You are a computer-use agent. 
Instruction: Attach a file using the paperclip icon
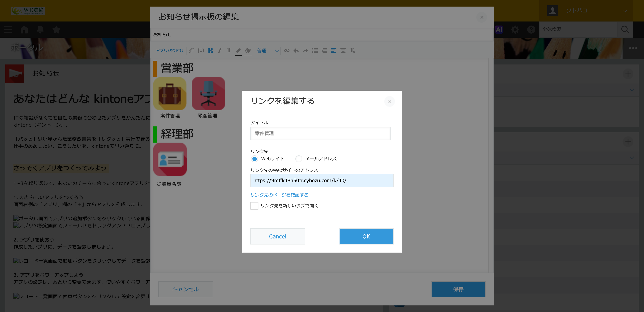(192, 51)
